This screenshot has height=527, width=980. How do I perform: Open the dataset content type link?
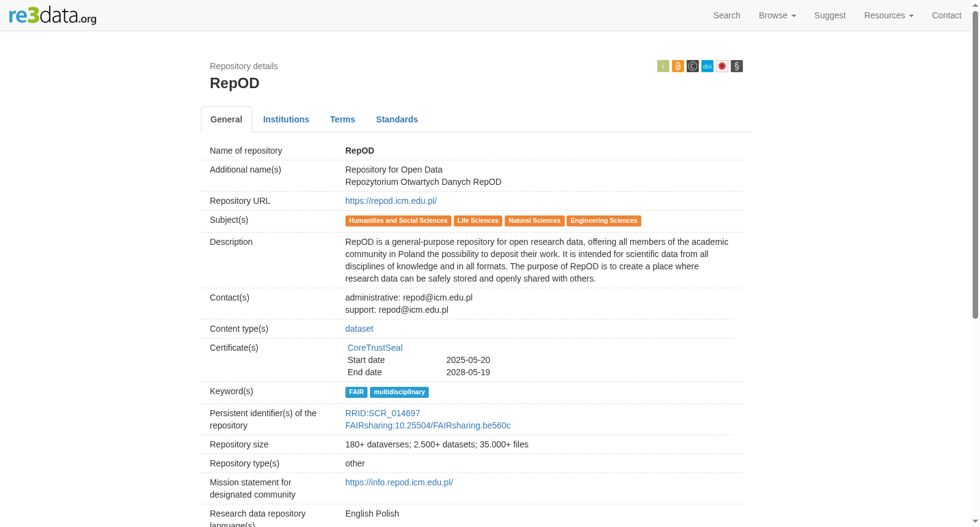[x=360, y=329]
